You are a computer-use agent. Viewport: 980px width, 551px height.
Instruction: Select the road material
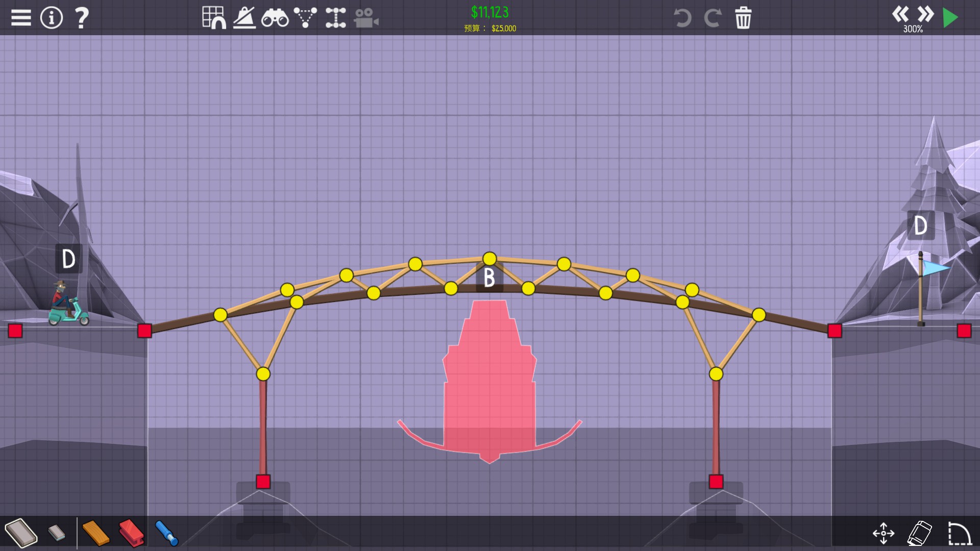point(21,533)
